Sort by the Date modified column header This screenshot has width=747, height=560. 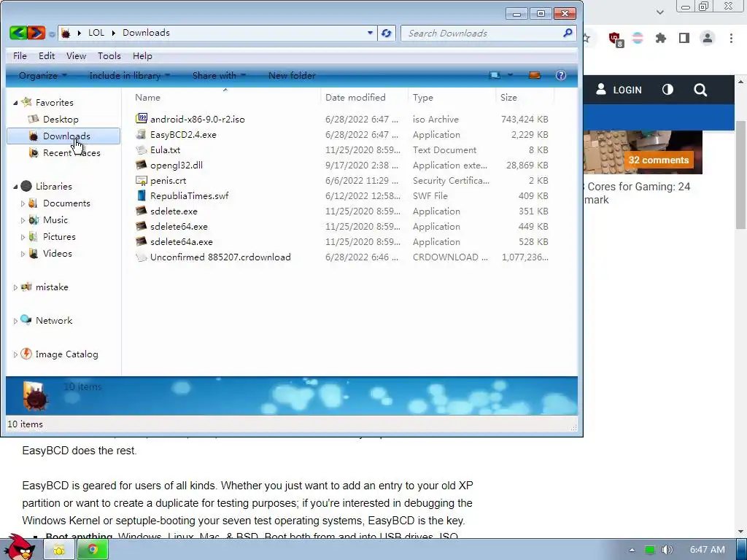tap(355, 97)
